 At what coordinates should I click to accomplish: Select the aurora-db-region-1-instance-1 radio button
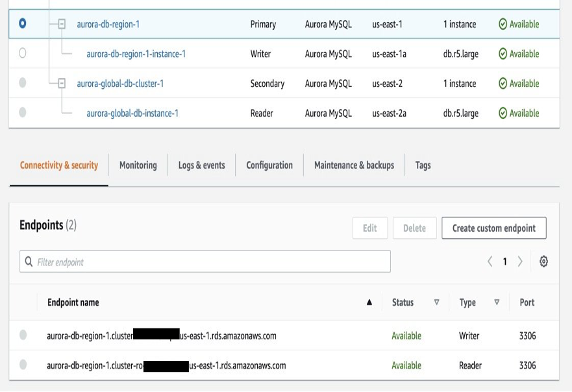pos(23,53)
